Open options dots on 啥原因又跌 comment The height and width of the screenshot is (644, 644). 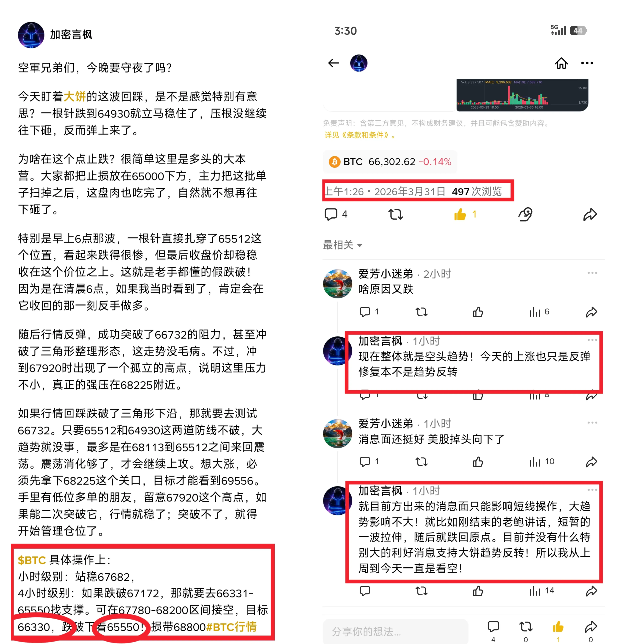pyautogui.click(x=592, y=273)
